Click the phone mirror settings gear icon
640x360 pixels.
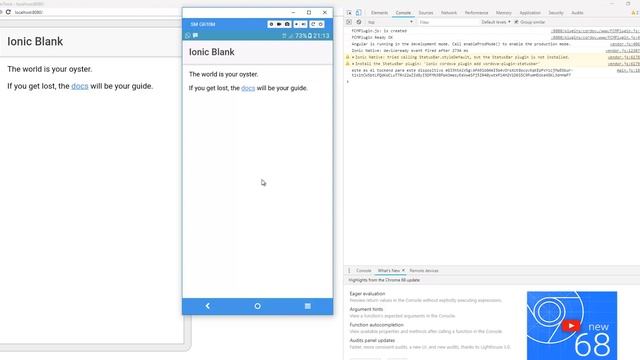tap(271, 24)
